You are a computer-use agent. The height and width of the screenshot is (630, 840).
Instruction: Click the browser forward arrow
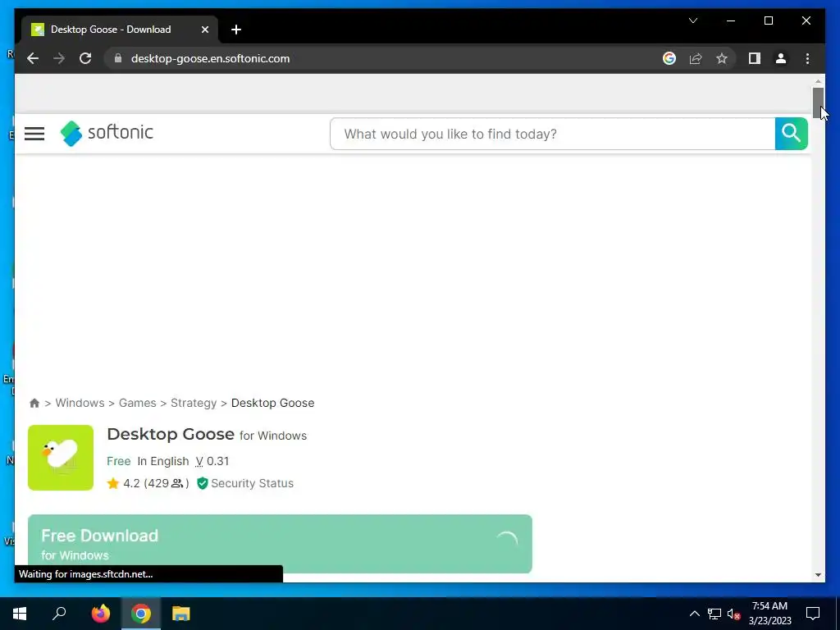click(x=59, y=58)
